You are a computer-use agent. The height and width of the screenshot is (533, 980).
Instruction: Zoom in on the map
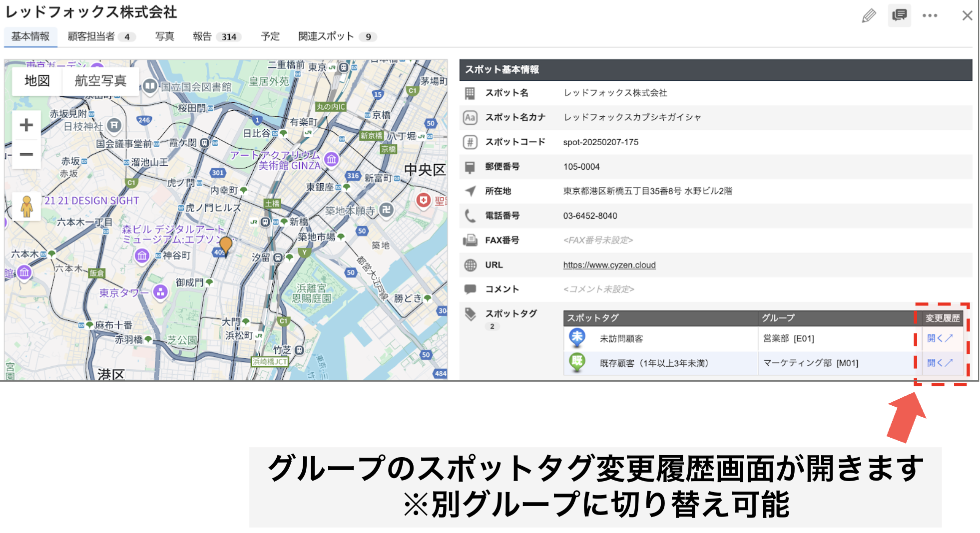point(26,125)
